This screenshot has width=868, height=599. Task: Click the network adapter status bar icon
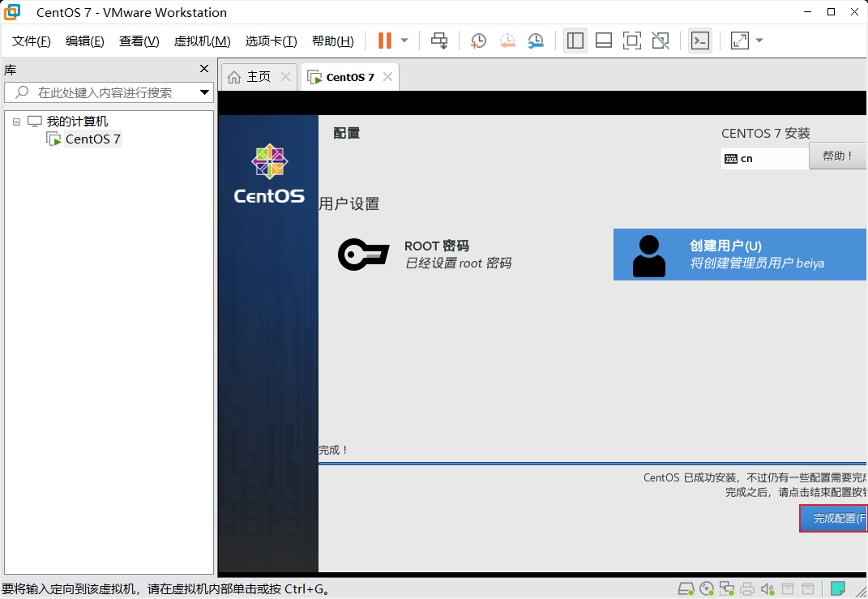point(726,588)
